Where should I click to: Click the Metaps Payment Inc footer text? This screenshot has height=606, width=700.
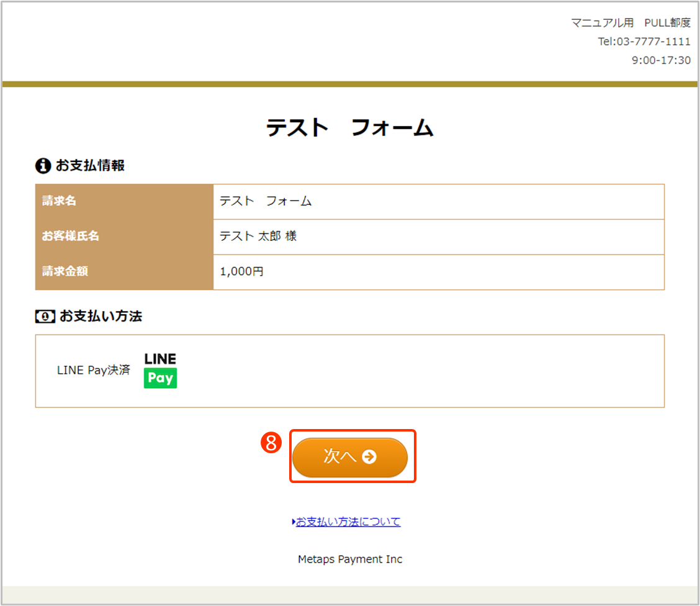point(350,559)
